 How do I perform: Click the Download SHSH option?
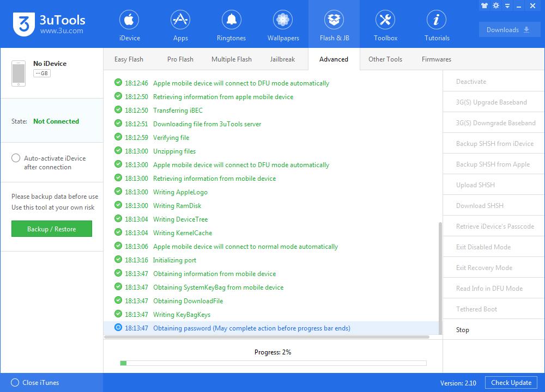click(494, 206)
